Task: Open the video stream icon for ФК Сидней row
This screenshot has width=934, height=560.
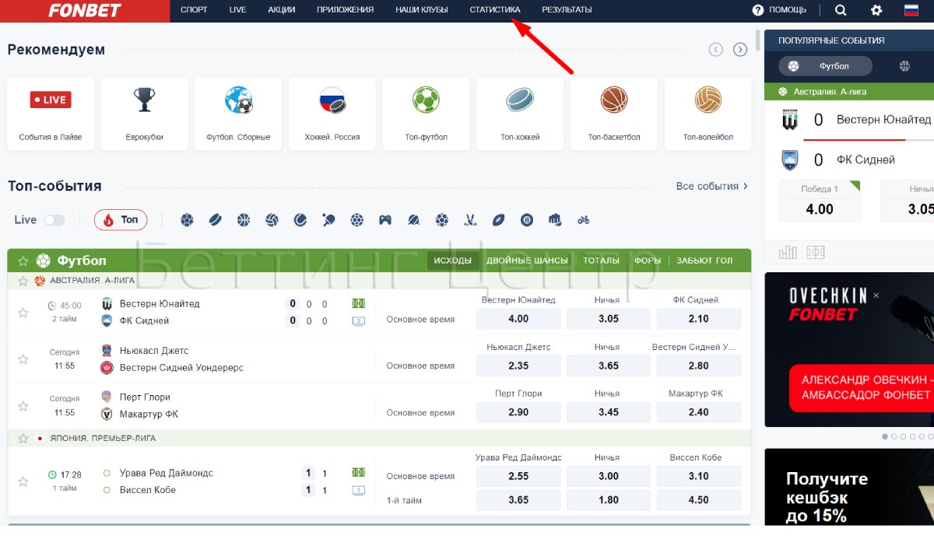Action: tap(359, 320)
